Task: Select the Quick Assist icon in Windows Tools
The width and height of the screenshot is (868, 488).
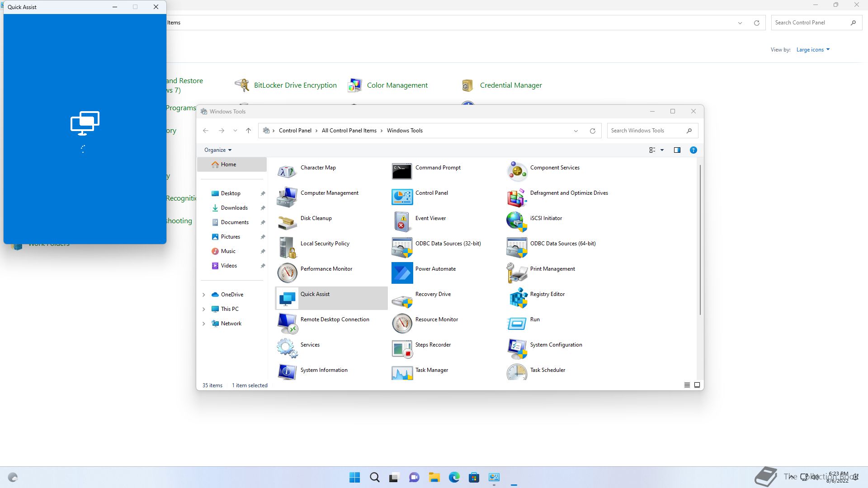Action: (x=287, y=298)
